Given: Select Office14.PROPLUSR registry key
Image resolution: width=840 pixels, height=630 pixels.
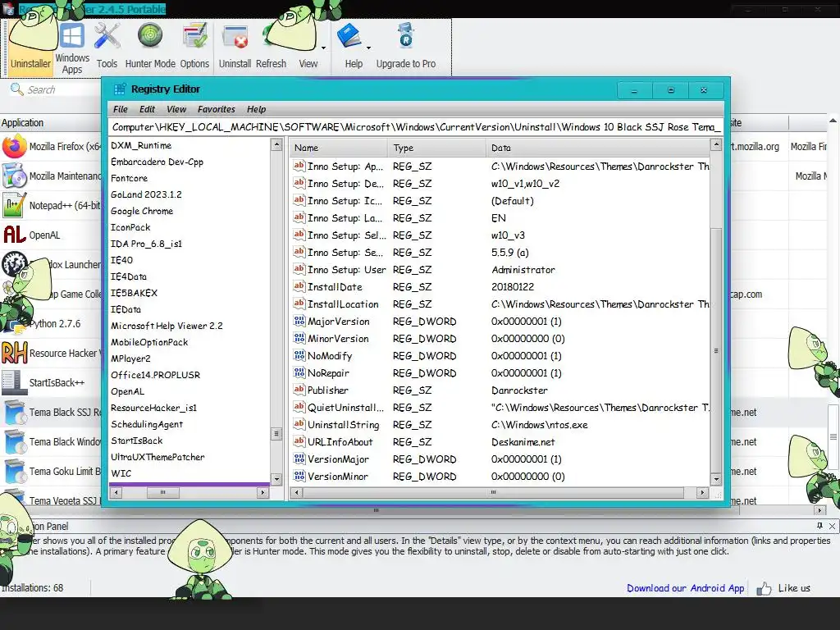Looking at the screenshot, I should [x=155, y=375].
